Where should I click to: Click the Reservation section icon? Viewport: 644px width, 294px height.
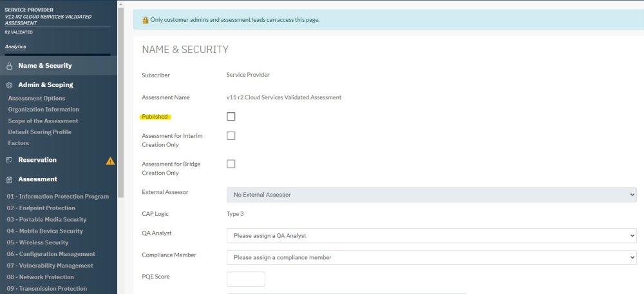(x=9, y=160)
